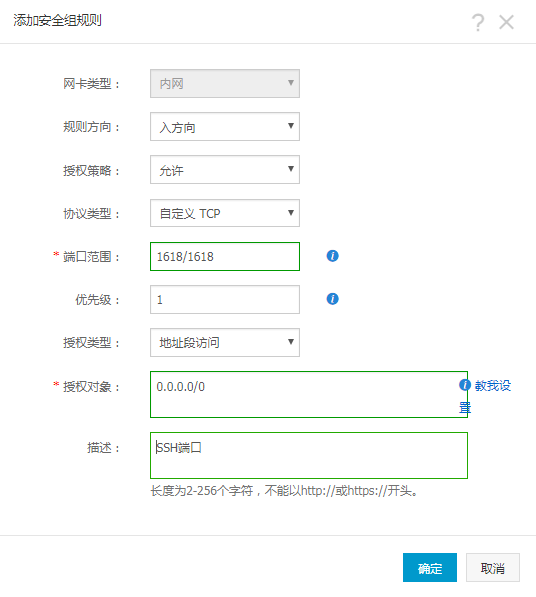
Task: Click the 添加安全组规则 dialog title
Action: click(x=57, y=20)
